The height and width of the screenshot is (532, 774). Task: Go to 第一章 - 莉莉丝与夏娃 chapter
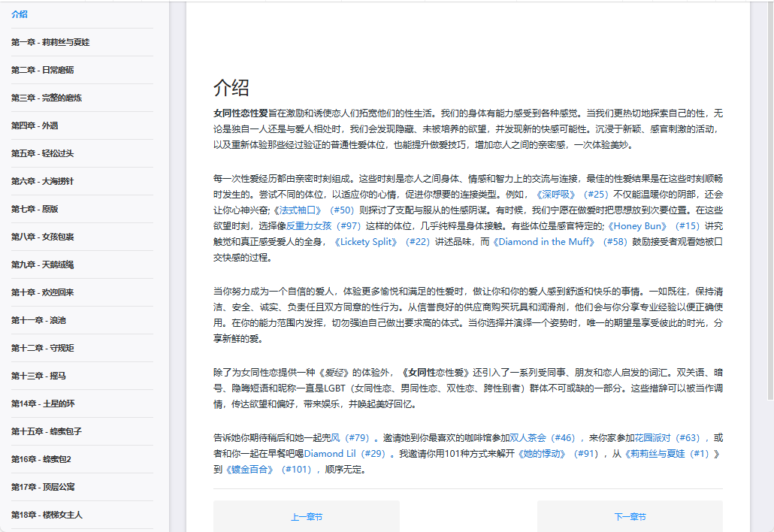(x=50, y=42)
